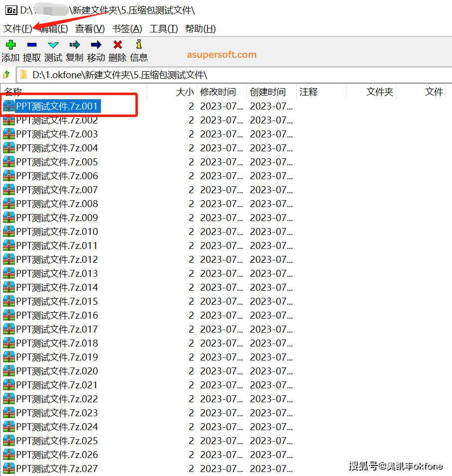
Task: Click the archive icon of PPT测试文件.7z.027
Action: click(9, 469)
